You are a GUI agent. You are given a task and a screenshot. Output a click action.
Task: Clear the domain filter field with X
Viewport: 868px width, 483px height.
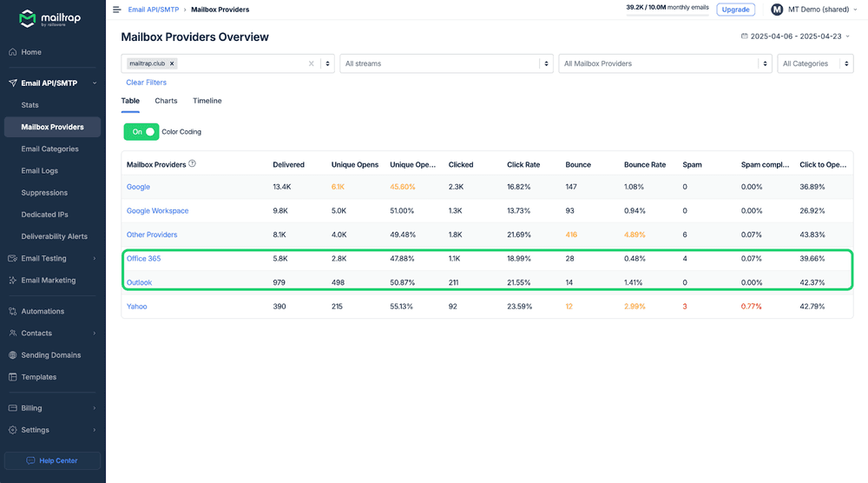click(311, 63)
